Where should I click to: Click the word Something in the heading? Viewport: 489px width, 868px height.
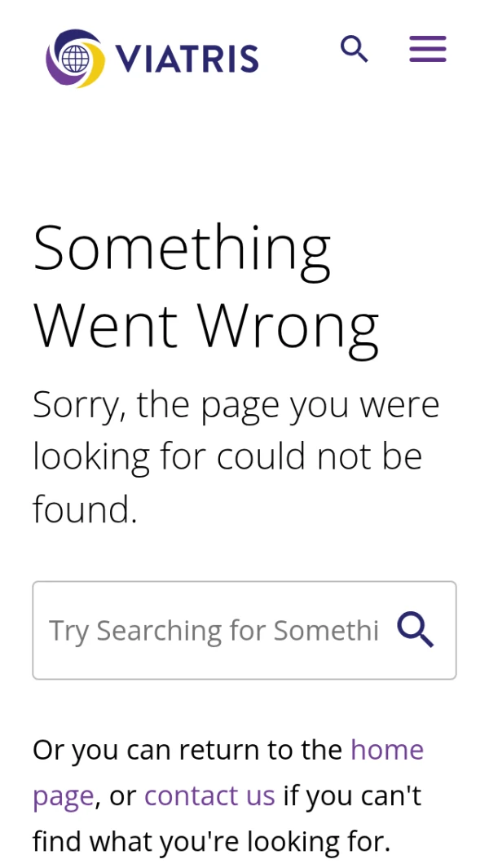(x=182, y=249)
